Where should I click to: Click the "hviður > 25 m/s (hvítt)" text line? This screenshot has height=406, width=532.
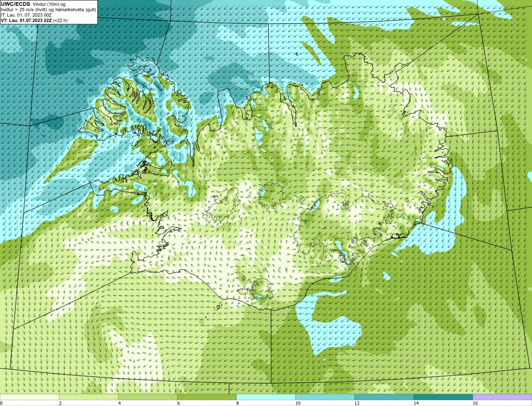pos(48,10)
